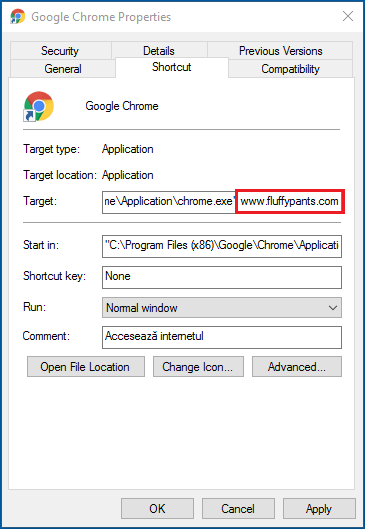Open the Advanced shortcut options
365x529 pixels.
297,367
